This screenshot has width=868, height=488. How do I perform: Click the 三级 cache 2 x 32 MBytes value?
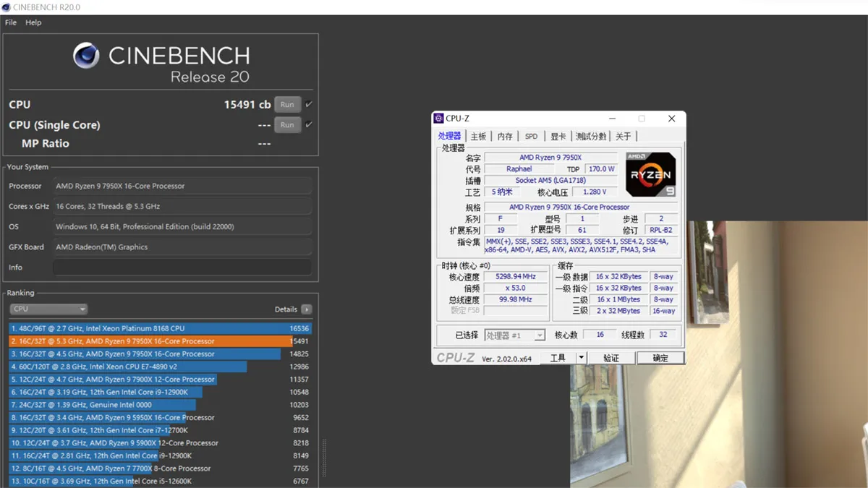click(618, 311)
